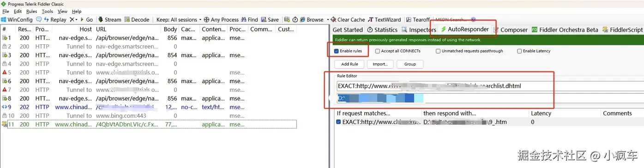
Task: Sort sessions by Body column header
Action: click(170, 29)
